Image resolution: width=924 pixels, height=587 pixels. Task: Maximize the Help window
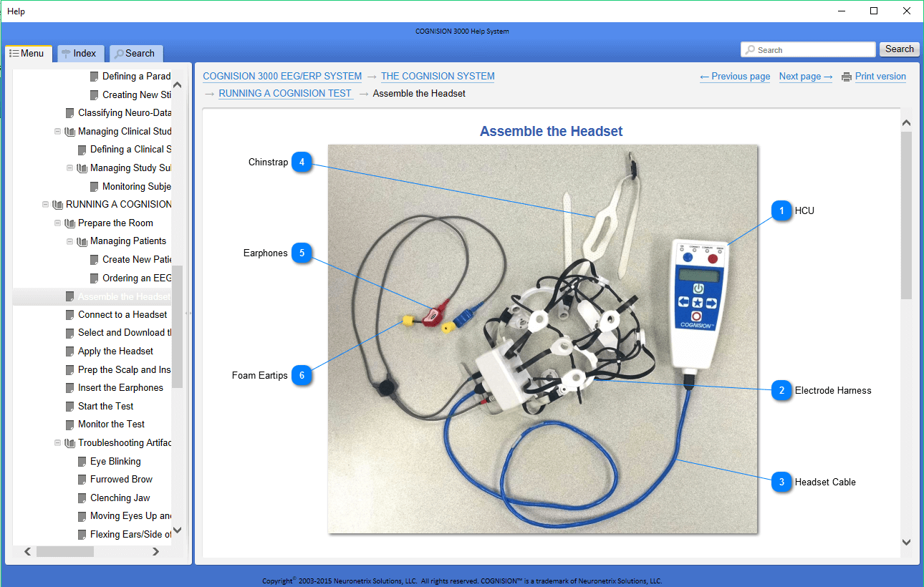point(874,11)
